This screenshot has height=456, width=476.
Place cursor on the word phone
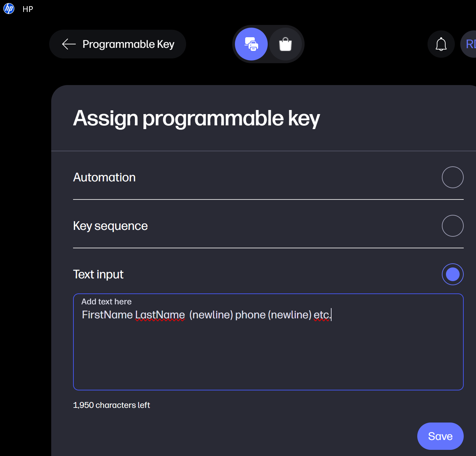pos(250,315)
